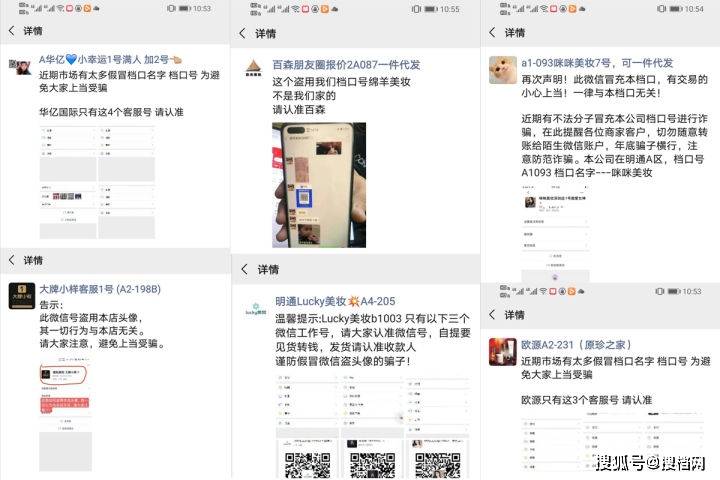Screen dimensions: 720x480
Task: Open cat avatar of 咪咪美妆7号
Action: click(x=502, y=70)
